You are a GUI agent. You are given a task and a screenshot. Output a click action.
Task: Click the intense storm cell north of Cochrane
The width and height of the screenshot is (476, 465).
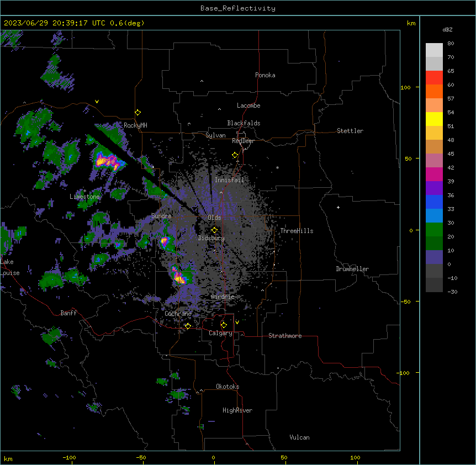tap(178, 276)
